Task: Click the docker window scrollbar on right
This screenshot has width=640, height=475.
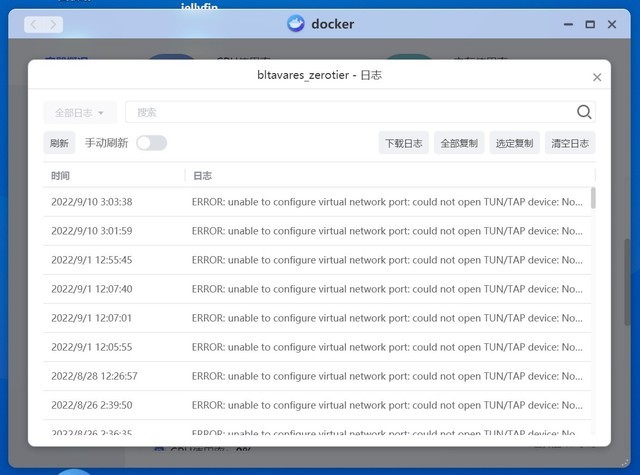Action: tap(627, 282)
